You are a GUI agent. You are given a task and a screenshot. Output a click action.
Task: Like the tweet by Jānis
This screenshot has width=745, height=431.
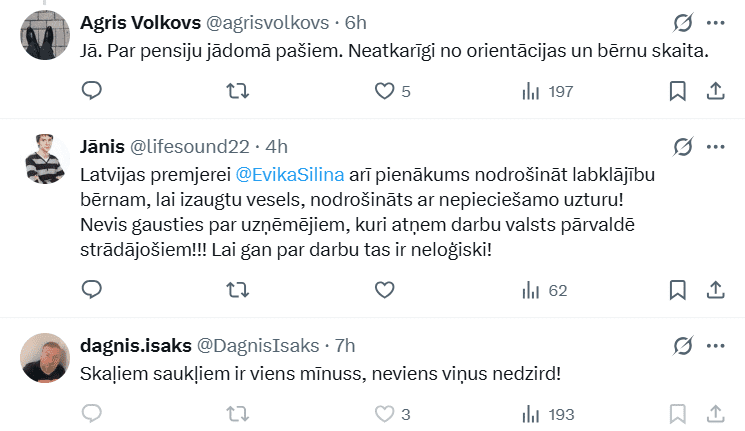tap(384, 290)
